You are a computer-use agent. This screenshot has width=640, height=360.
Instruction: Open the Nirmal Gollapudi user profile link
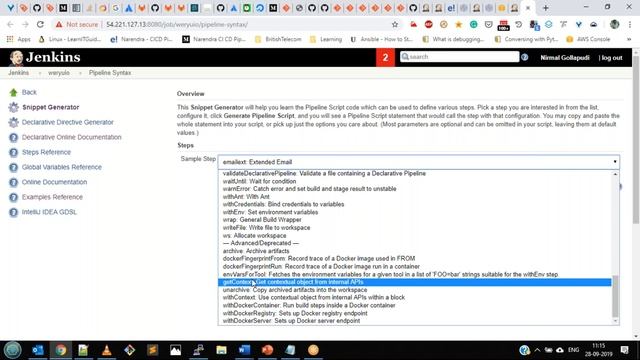pyautogui.click(x=564, y=58)
